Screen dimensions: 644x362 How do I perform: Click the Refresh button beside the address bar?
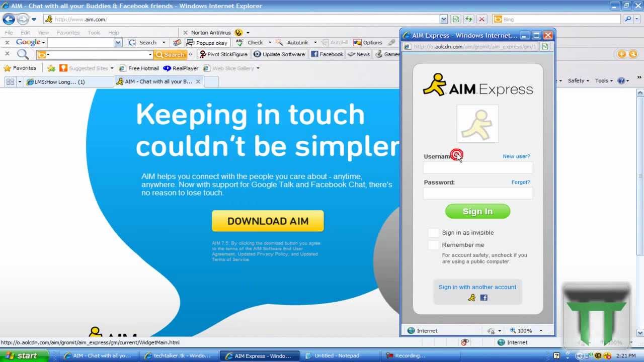click(x=469, y=19)
